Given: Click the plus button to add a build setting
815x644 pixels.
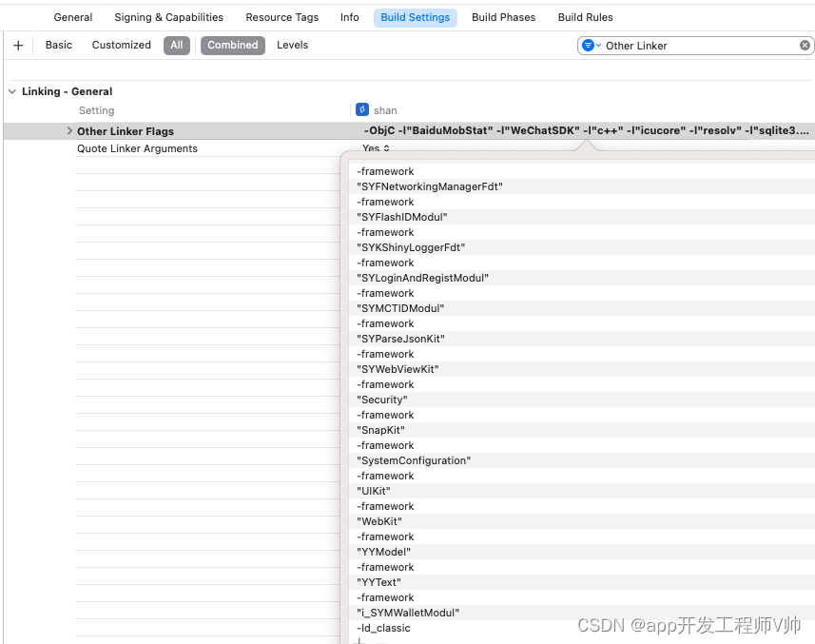Looking at the screenshot, I should [18, 46].
